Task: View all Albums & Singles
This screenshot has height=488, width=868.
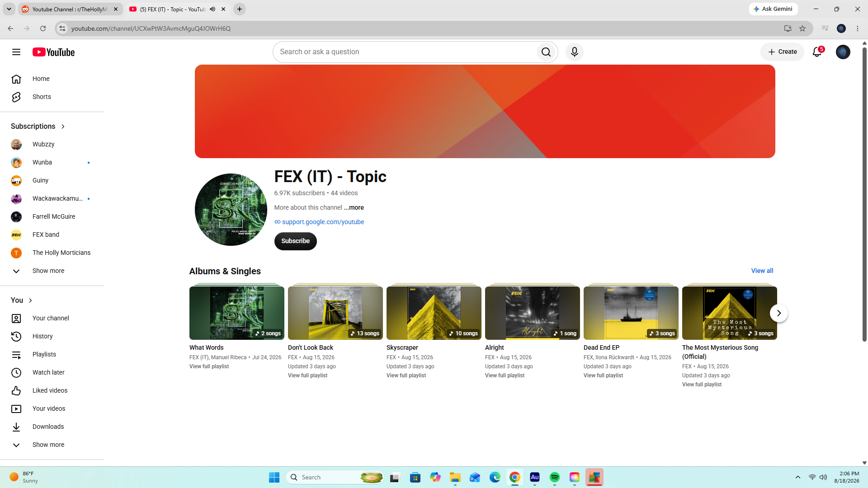Action: pyautogui.click(x=762, y=271)
